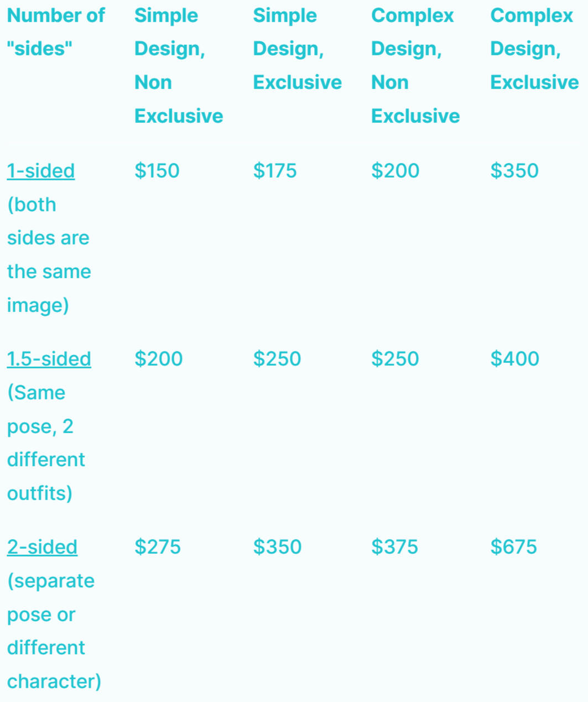The height and width of the screenshot is (702, 588).
Task: Click the $150 price cell
Action: coord(157,171)
